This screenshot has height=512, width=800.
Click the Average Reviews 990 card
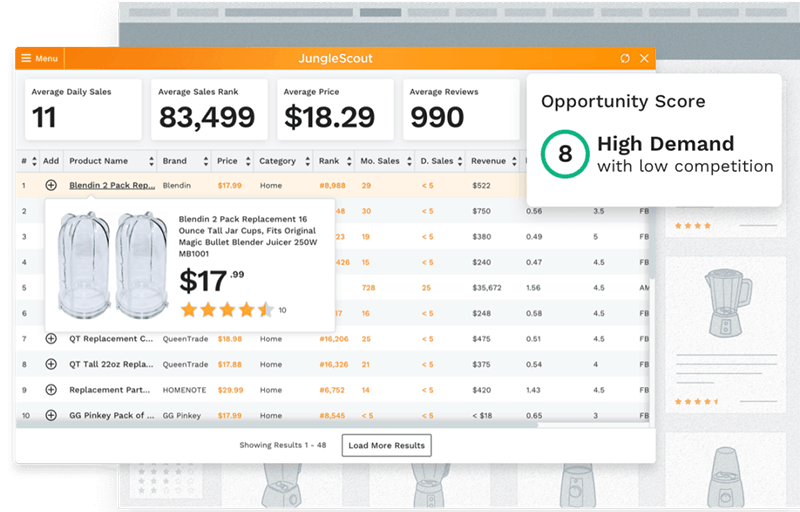[x=461, y=109]
